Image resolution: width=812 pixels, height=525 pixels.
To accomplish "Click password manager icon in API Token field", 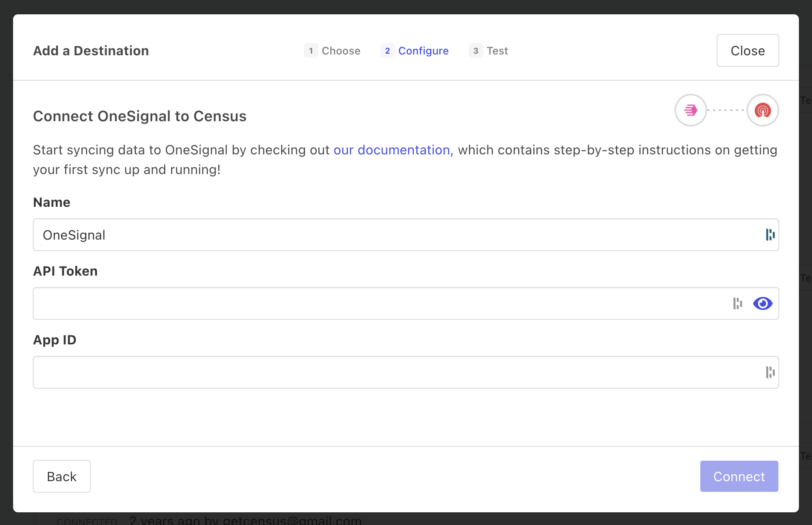I will tap(738, 303).
